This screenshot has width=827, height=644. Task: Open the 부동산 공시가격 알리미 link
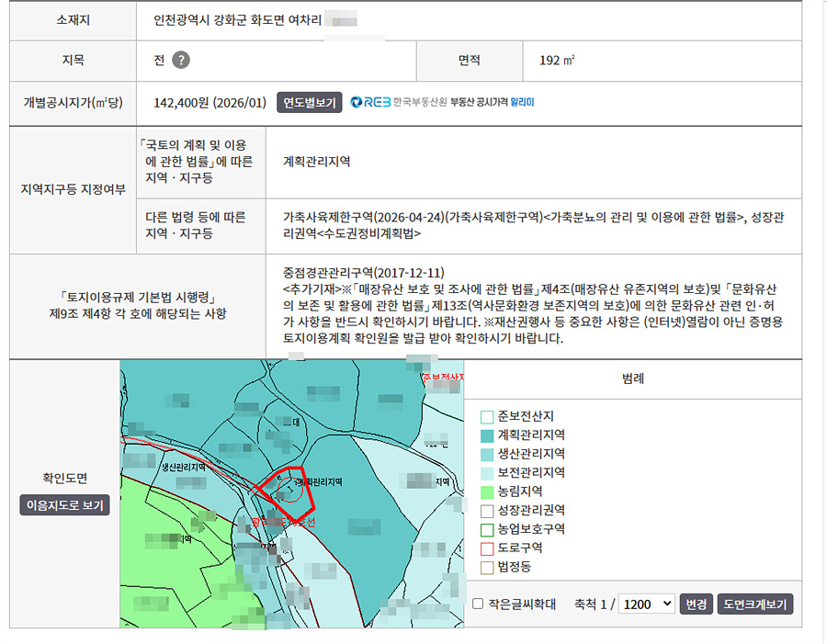(493, 102)
